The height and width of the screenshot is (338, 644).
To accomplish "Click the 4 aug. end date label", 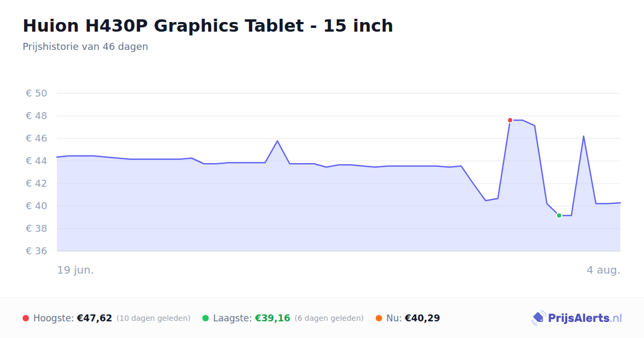I will (x=603, y=270).
